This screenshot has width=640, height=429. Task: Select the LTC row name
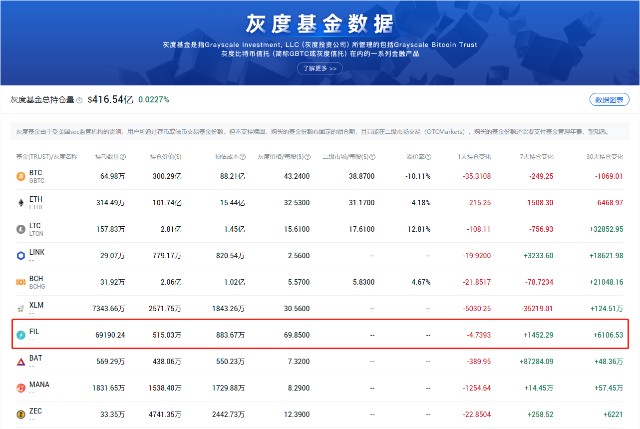35,226
